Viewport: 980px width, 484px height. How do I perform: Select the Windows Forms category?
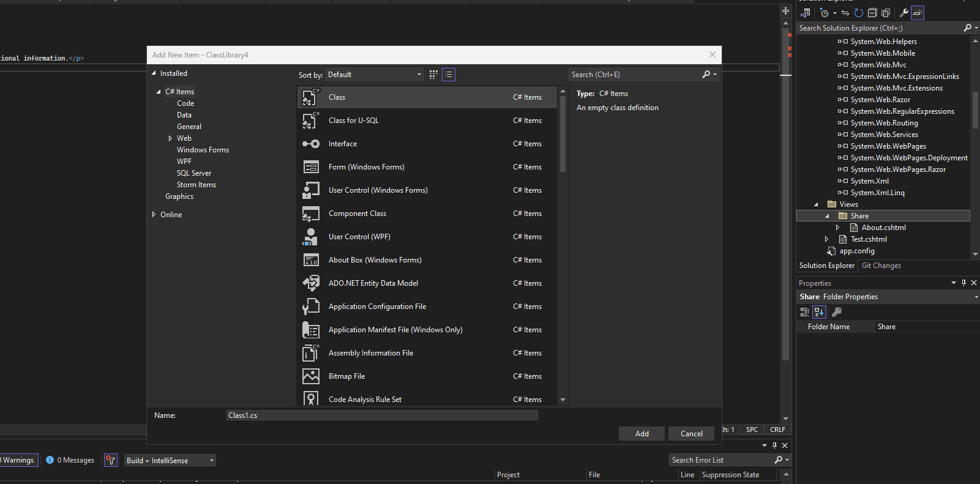coord(203,150)
